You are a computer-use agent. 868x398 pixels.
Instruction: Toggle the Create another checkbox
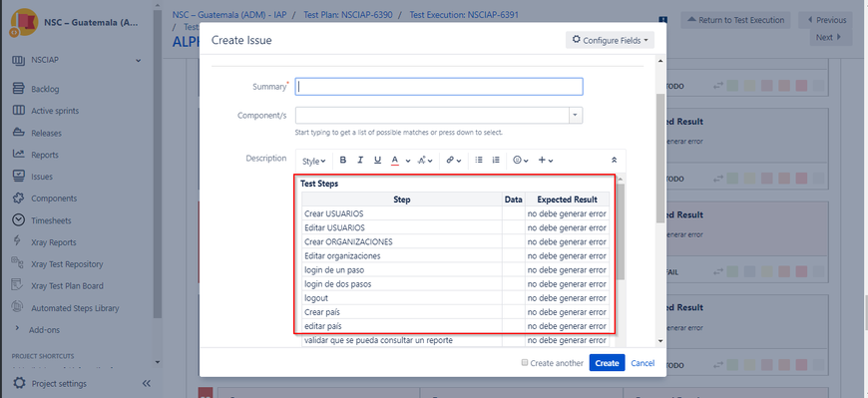click(x=524, y=362)
